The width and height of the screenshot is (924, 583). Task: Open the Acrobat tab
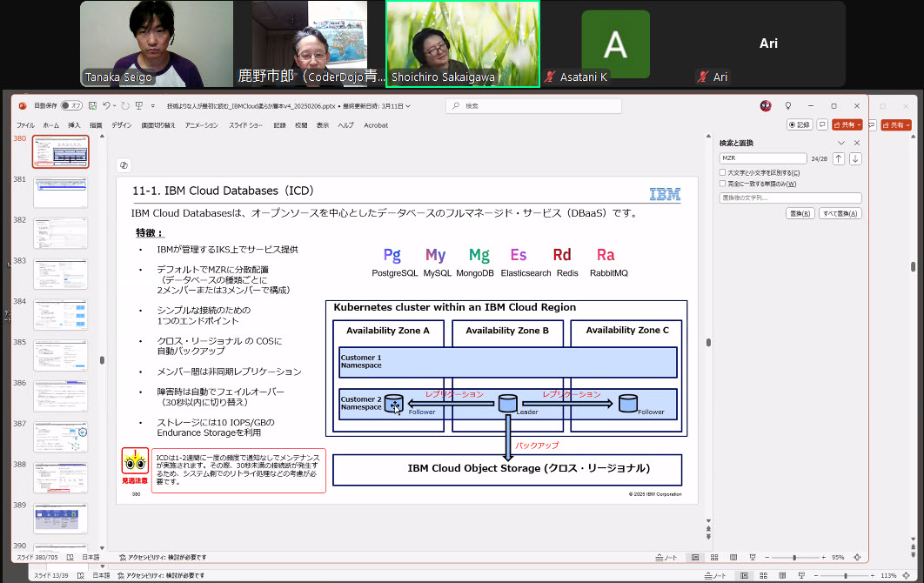[x=376, y=125]
